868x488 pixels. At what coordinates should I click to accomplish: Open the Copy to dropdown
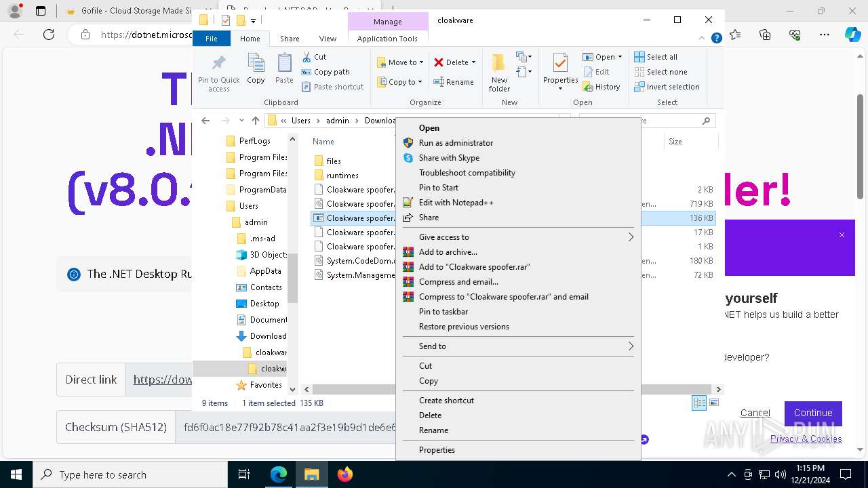(x=399, y=82)
